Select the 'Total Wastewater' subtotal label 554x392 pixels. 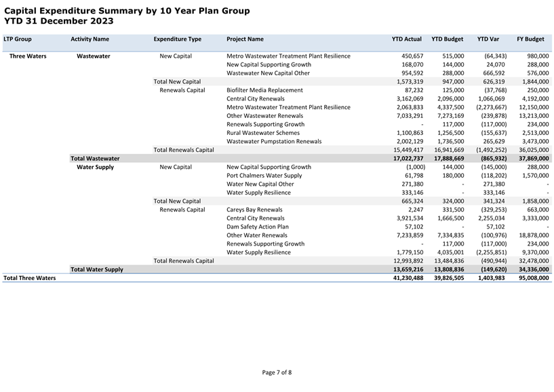(x=95, y=159)
